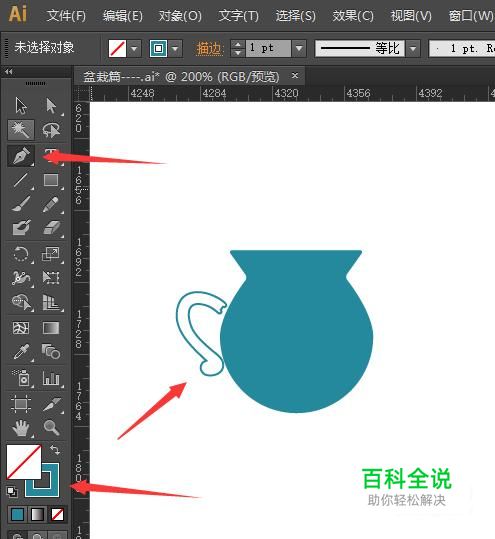Pick the Direct Selection tool

[51, 105]
